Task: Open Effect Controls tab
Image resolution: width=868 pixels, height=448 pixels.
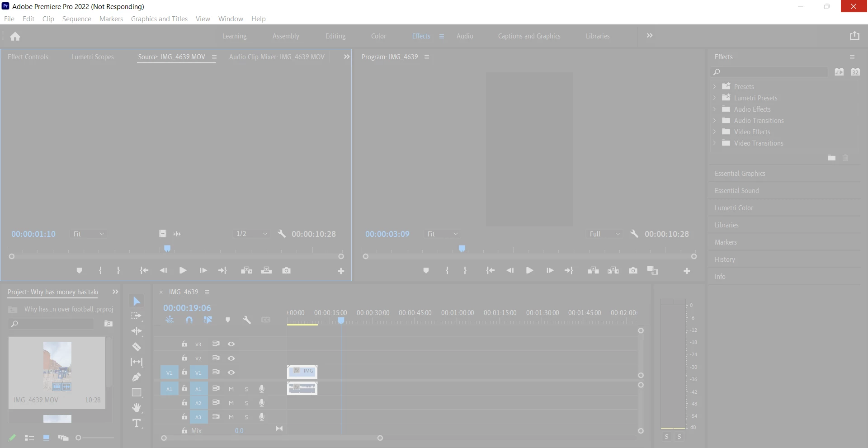Action: point(28,57)
